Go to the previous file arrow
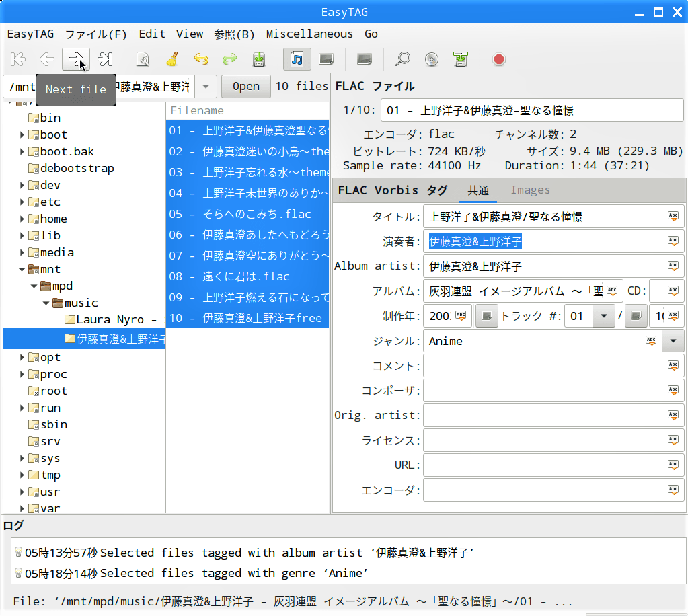Image resolution: width=688 pixels, height=616 pixels. [x=47, y=59]
